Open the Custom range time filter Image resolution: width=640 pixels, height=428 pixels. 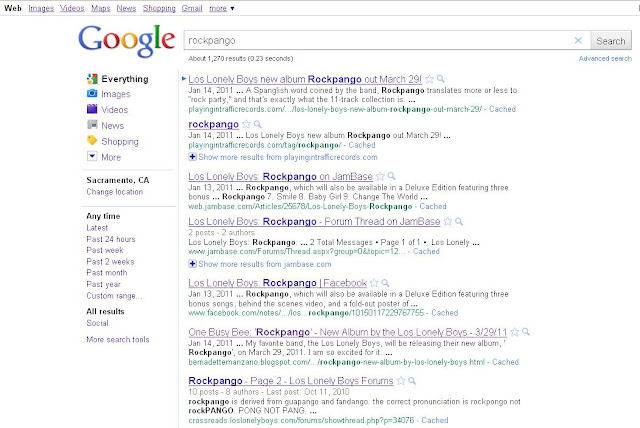(x=114, y=296)
